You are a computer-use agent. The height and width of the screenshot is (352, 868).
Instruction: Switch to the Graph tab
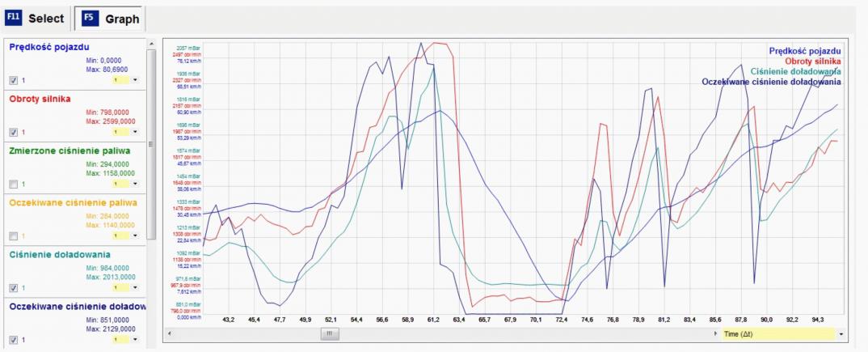(110, 19)
